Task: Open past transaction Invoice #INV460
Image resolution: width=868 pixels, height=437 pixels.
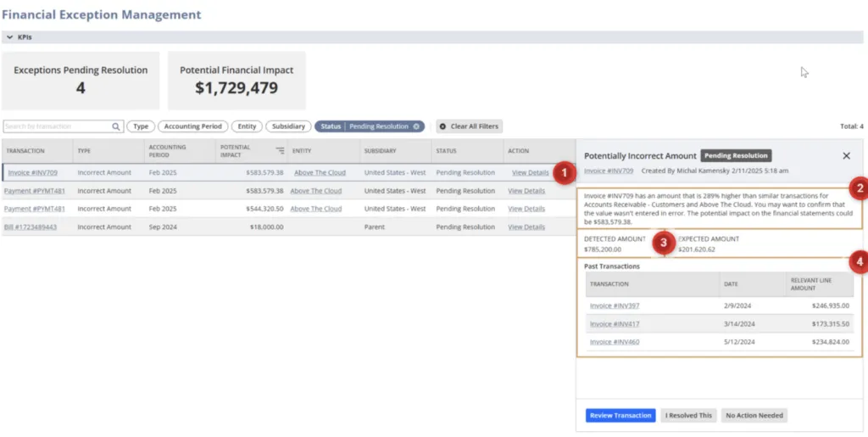Action: click(x=615, y=342)
